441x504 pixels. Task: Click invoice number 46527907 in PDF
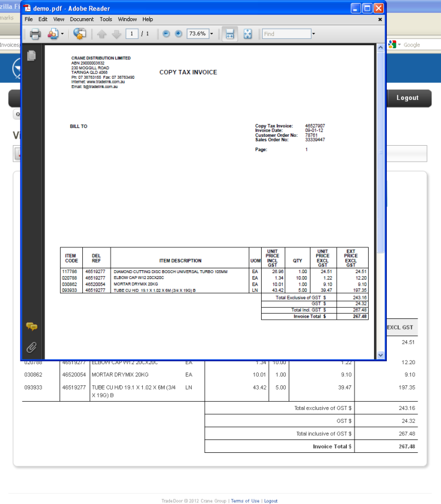[315, 126]
